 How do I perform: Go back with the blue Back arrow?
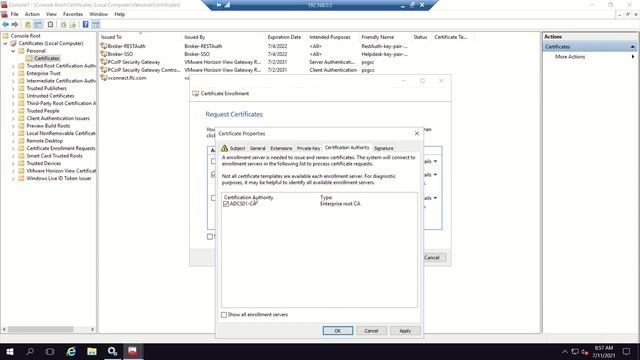click(6, 24)
